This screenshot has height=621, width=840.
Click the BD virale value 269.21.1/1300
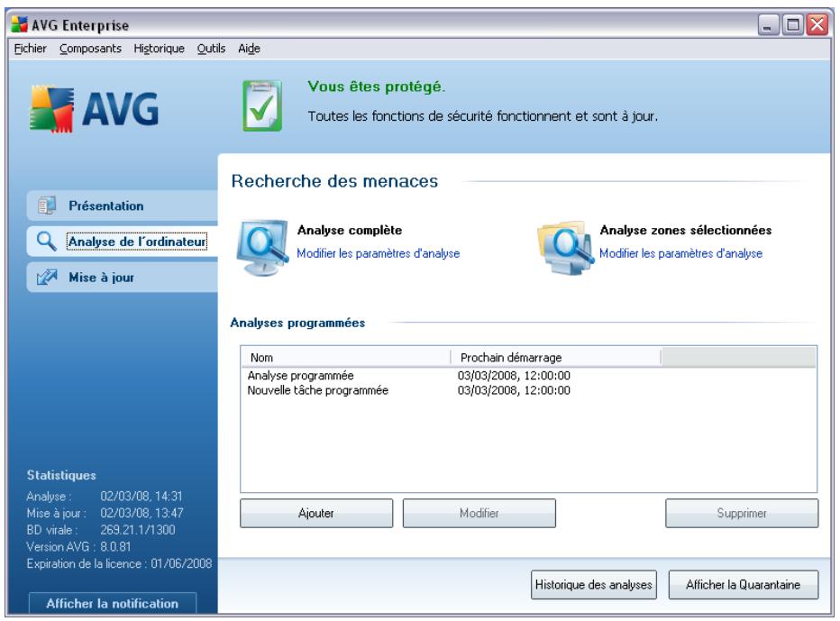(x=138, y=529)
